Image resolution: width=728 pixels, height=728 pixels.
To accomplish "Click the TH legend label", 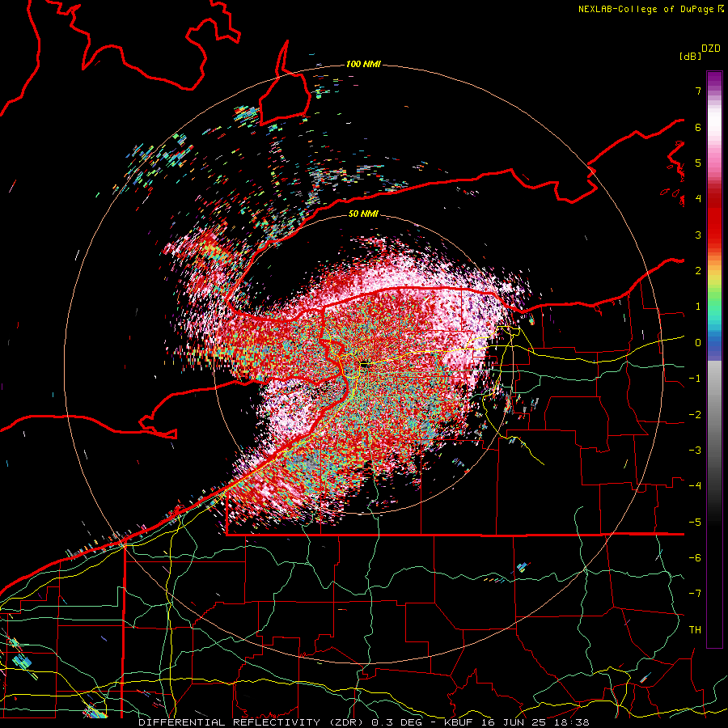I will [x=695, y=630].
